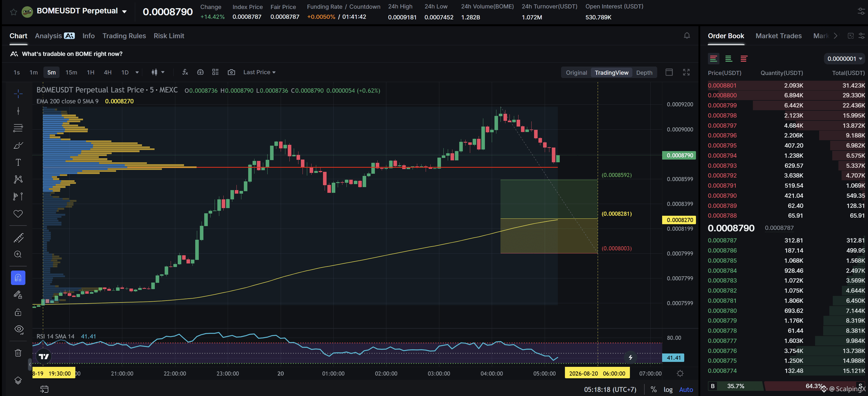Enter fullscreen chart mode
The height and width of the screenshot is (396, 868).
(x=686, y=72)
